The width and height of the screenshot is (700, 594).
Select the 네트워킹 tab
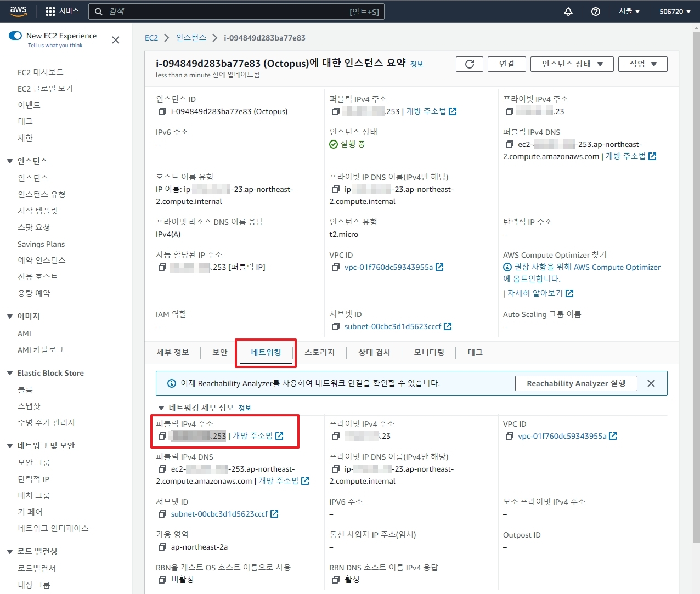[x=266, y=353]
